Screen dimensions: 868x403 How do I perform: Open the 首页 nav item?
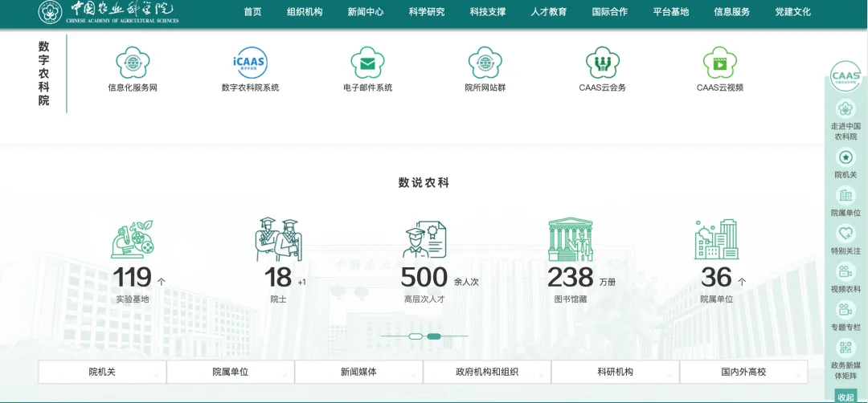253,12
